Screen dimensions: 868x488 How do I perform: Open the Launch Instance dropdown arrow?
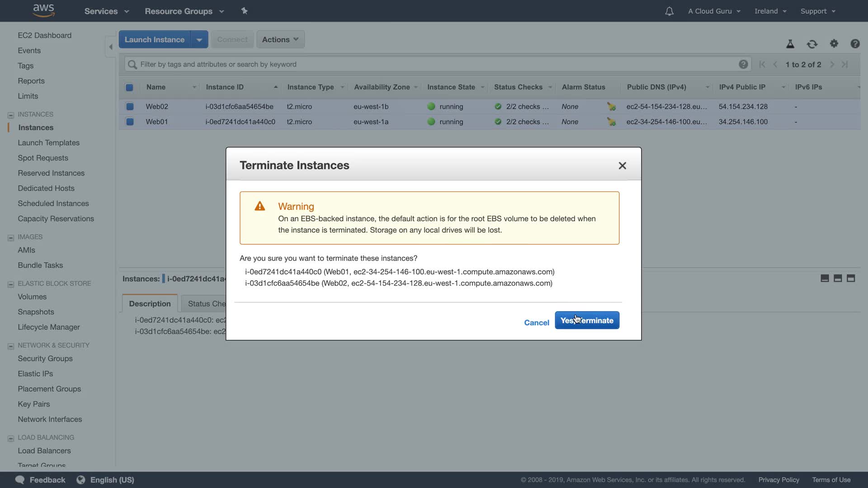[199, 40]
